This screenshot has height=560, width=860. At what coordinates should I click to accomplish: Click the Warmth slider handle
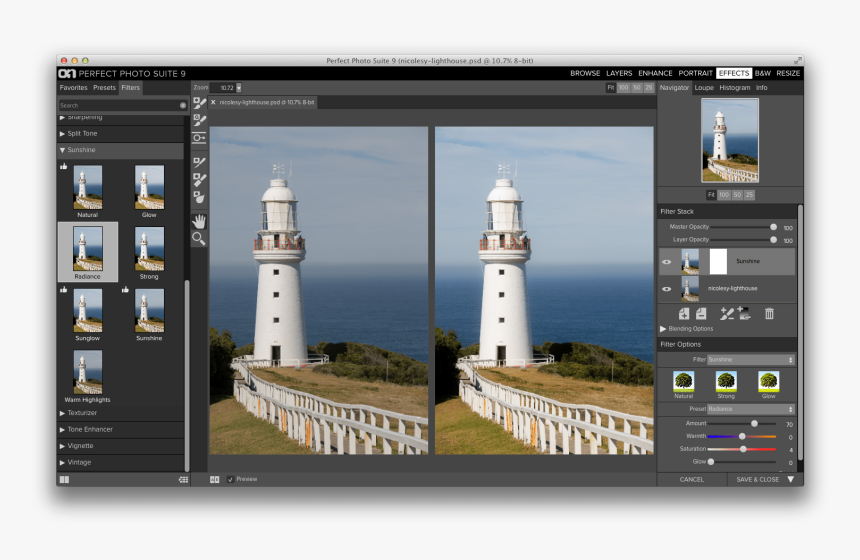742,437
